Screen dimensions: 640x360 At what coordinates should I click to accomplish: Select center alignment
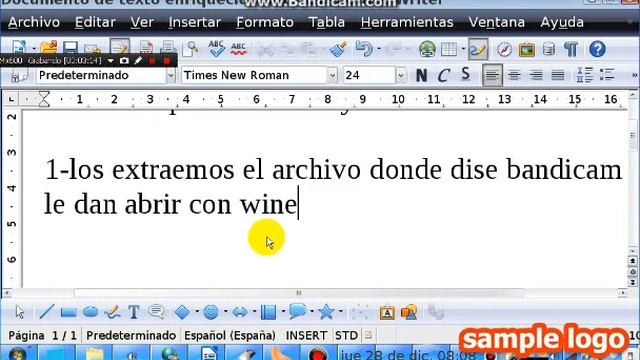(514, 76)
